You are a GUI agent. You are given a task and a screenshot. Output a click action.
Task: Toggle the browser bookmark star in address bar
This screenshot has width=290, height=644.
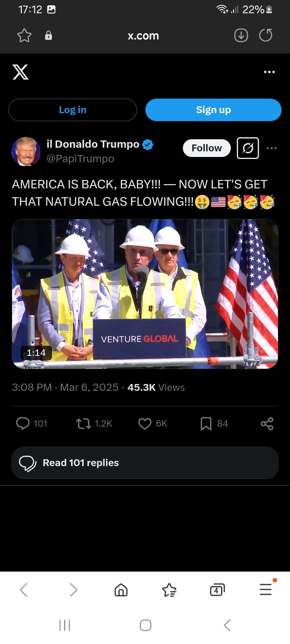[x=24, y=36]
